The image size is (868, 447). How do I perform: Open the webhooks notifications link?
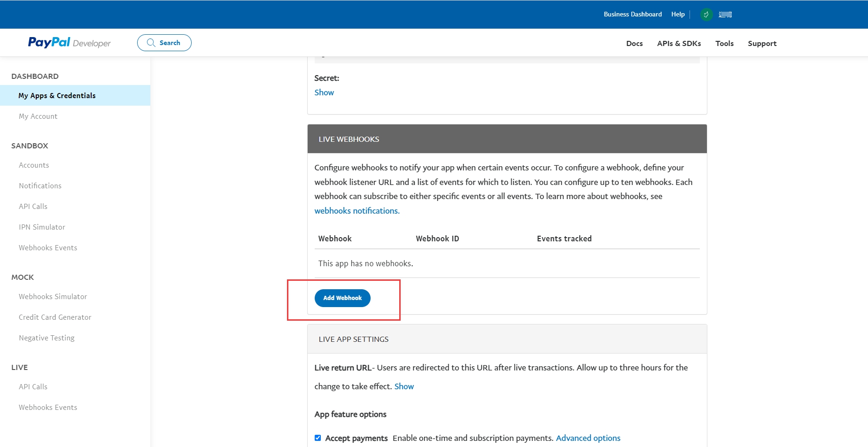[357, 211]
